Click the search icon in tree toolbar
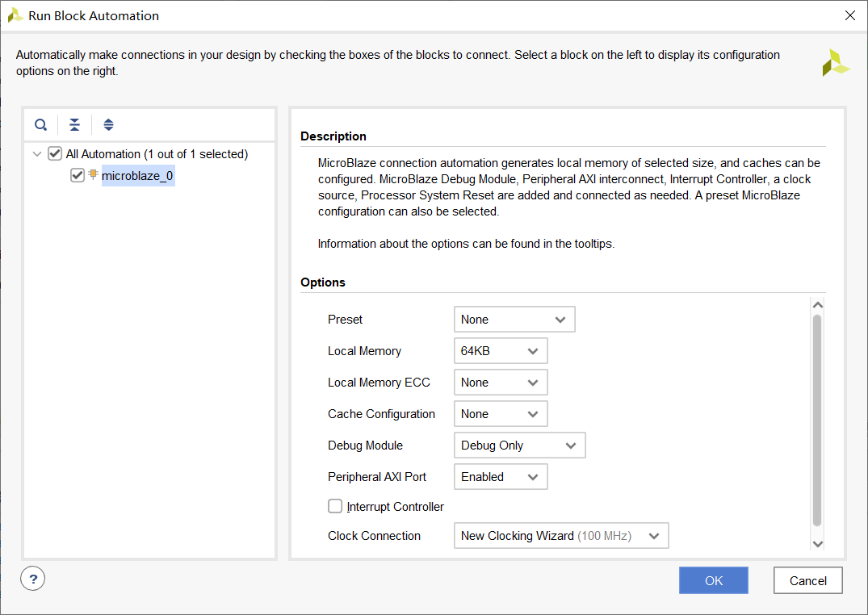The width and height of the screenshot is (868, 615). [x=40, y=125]
